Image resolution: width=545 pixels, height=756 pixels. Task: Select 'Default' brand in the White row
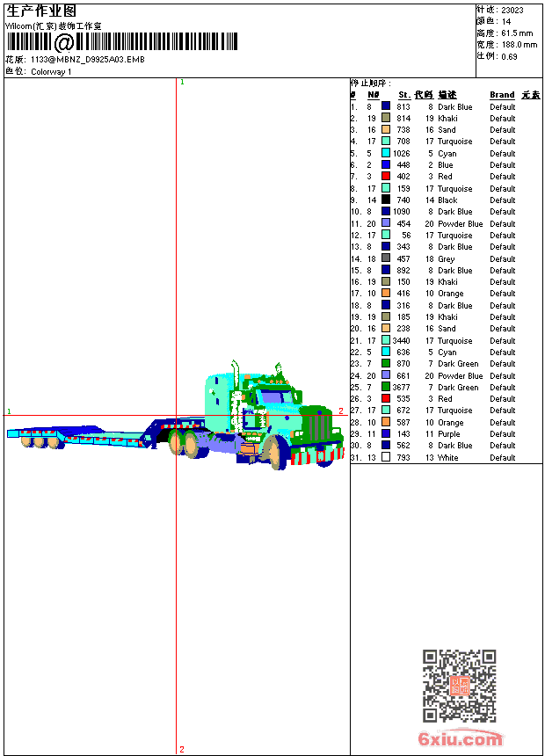tap(503, 457)
